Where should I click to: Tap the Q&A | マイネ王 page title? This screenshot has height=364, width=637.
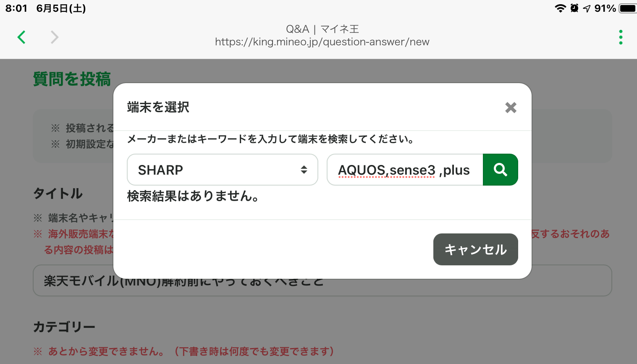(322, 29)
